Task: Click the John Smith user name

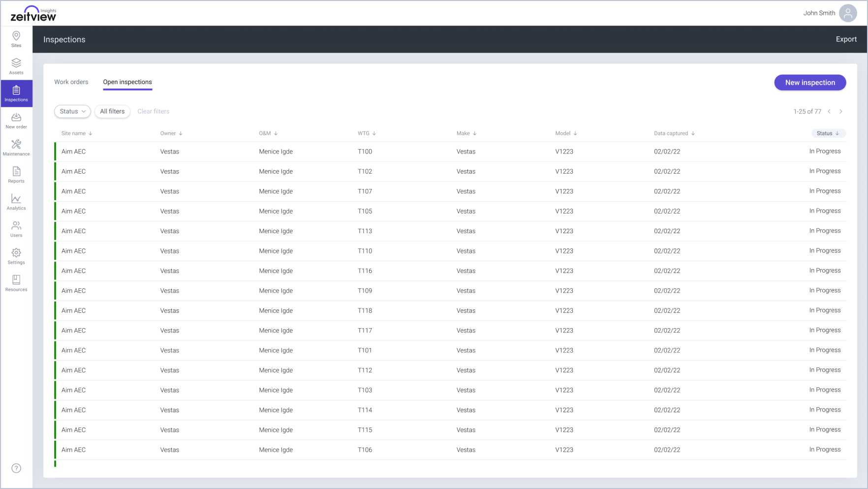Action: pyautogui.click(x=819, y=13)
